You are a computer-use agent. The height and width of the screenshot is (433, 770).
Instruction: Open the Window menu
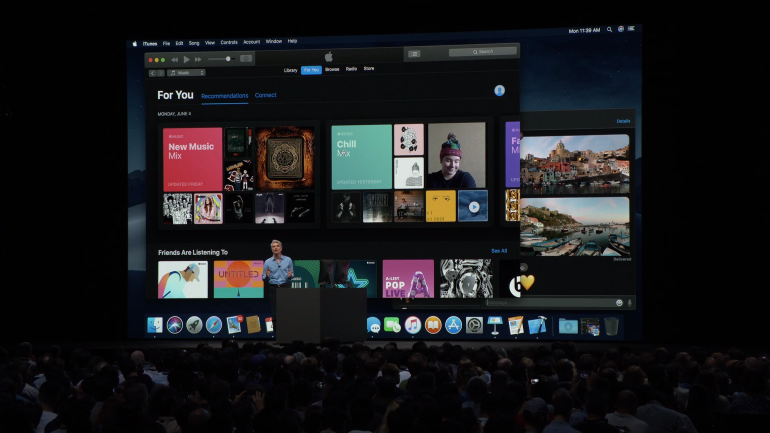click(x=274, y=41)
